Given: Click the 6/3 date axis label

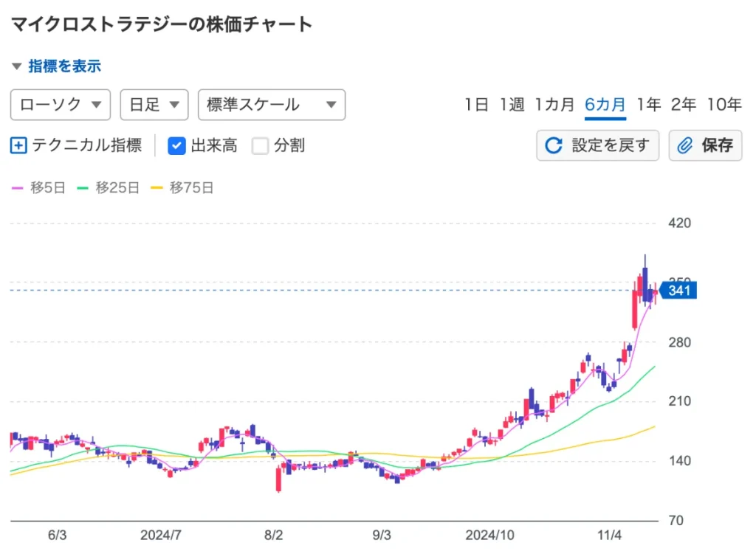Looking at the screenshot, I should click(57, 535).
